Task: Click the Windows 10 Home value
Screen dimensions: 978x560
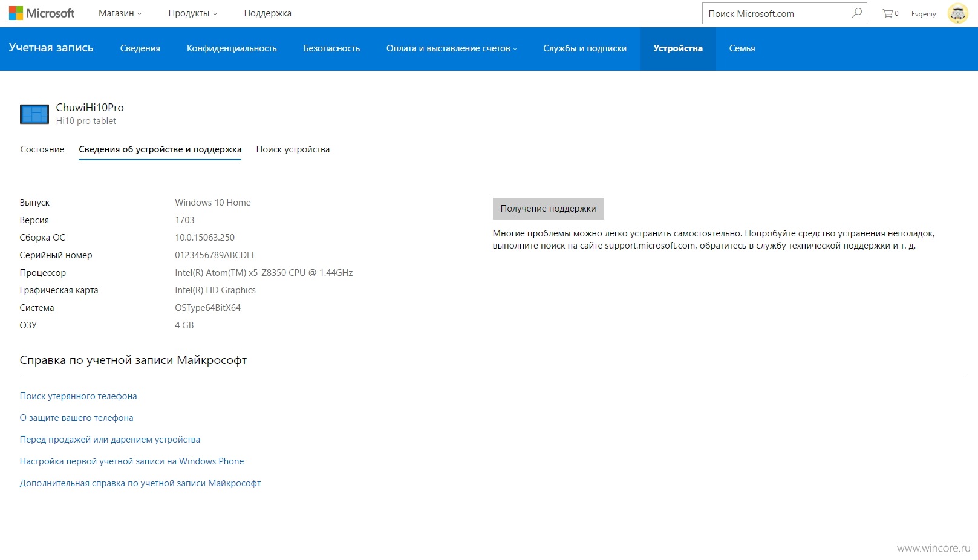Action: [x=213, y=203]
